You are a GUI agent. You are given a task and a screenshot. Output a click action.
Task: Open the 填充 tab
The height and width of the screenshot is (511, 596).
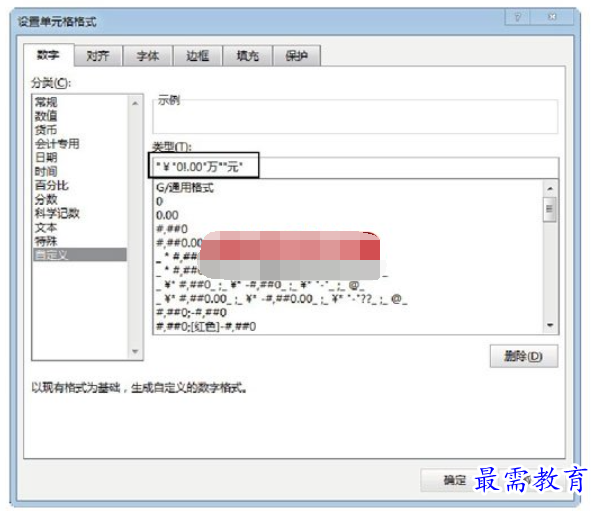pos(247,56)
